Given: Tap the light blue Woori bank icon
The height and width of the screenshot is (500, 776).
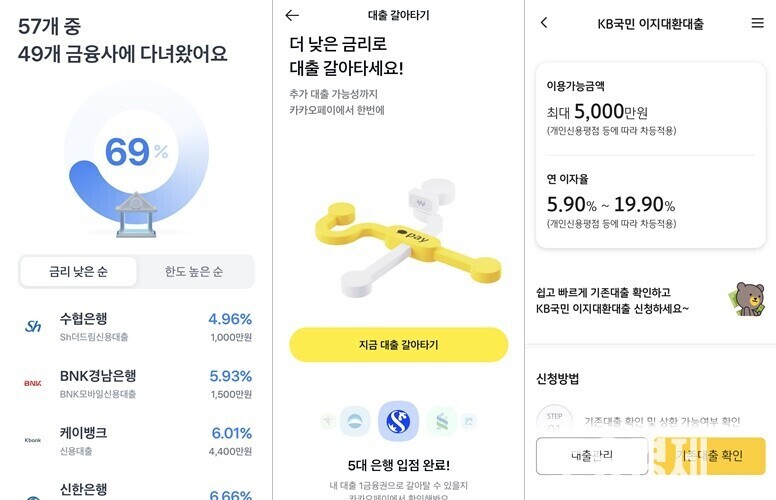Looking at the screenshot, I should coord(355,421).
